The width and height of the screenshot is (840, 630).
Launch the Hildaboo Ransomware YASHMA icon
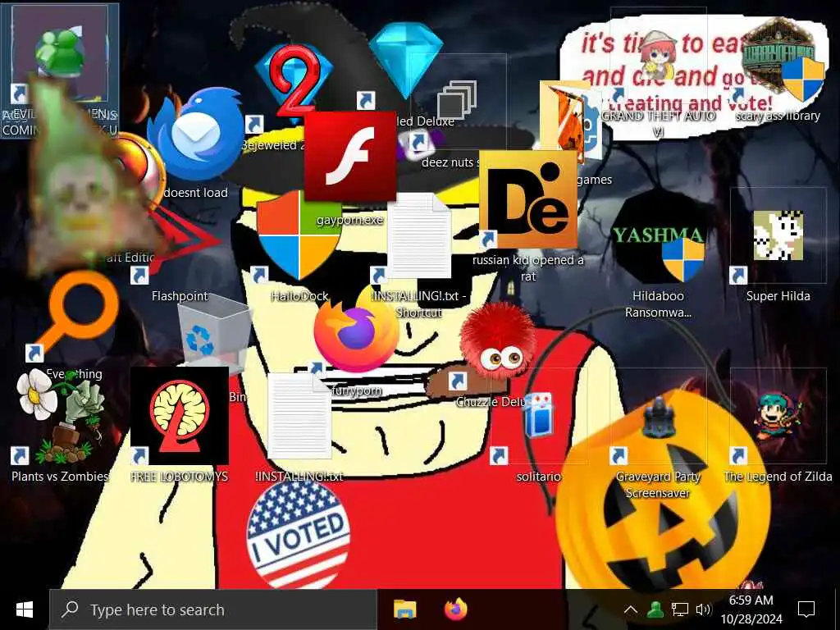tap(659, 237)
